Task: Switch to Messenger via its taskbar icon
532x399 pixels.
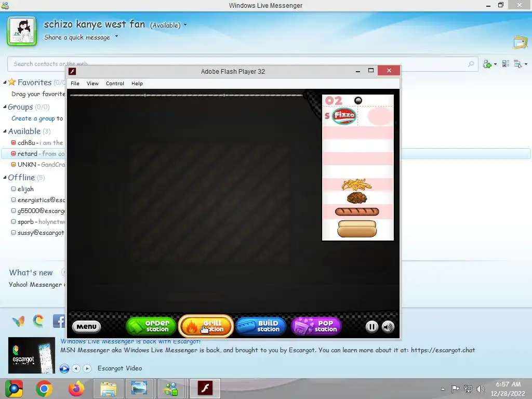Action: pyautogui.click(x=171, y=389)
